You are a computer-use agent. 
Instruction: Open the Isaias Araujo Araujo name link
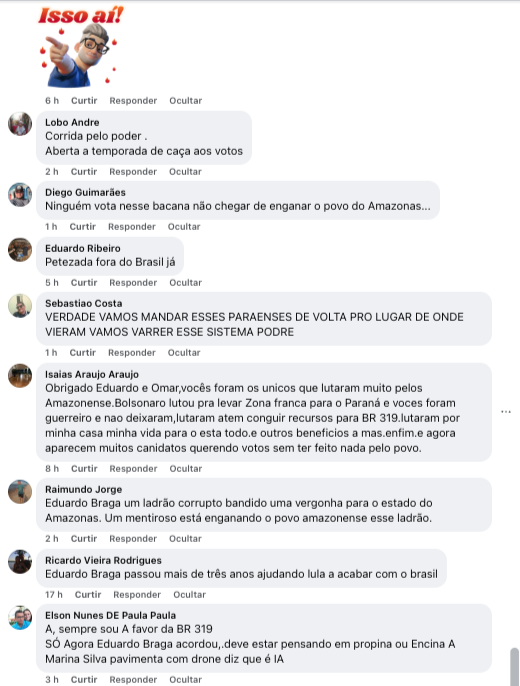[x=92, y=374]
